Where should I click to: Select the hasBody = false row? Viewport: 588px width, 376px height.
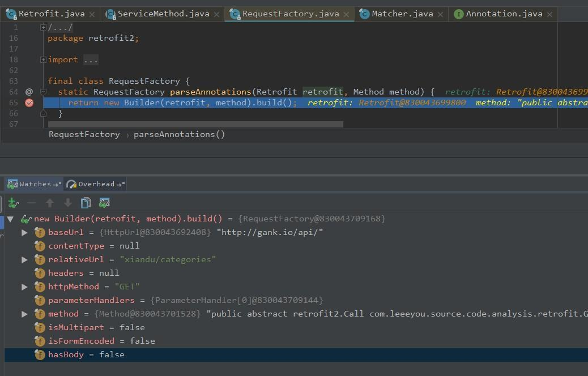(296, 354)
